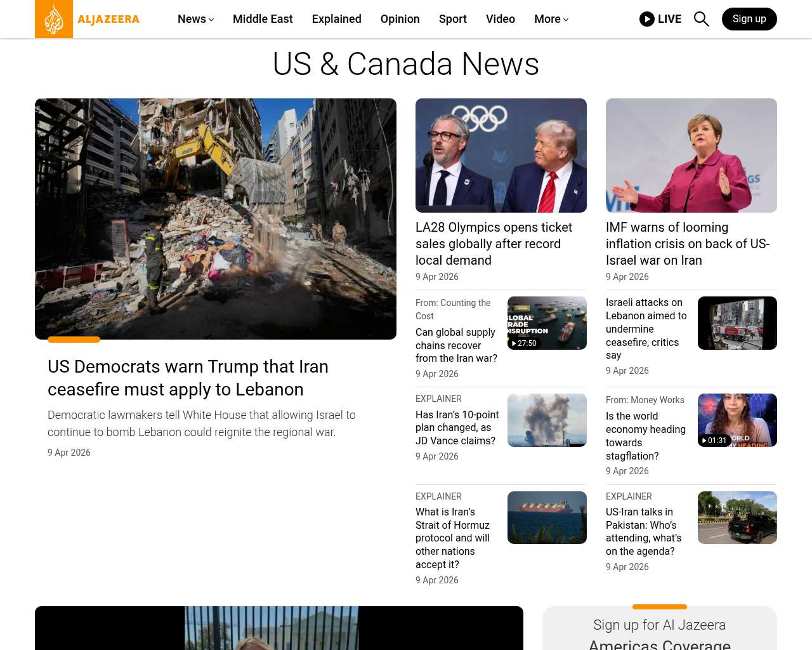Screen dimensions: 812x650
Task: Open the search magnifier icon
Action: [x=701, y=19]
